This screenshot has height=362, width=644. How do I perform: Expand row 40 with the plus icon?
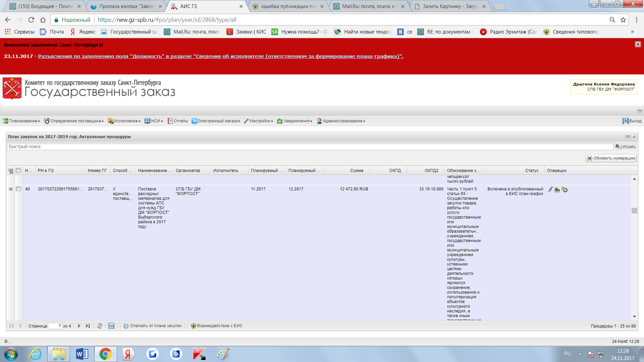[10, 189]
